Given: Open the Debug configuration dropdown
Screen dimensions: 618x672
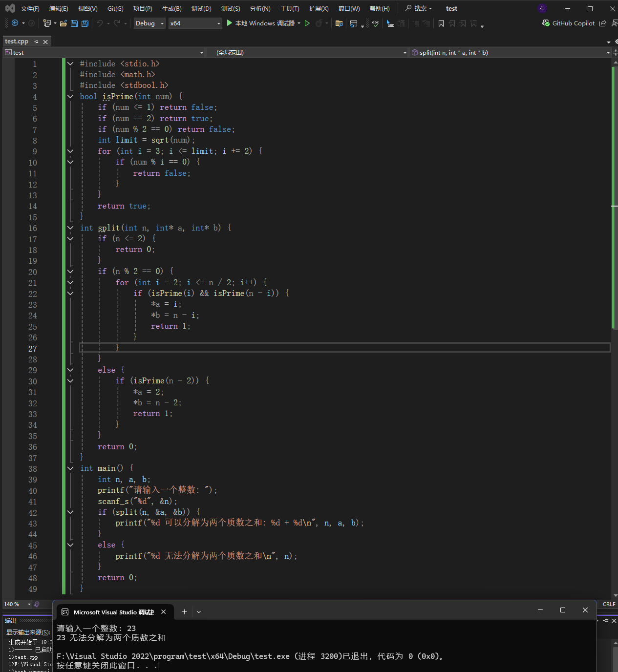Looking at the screenshot, I should pyautogui.click(x=149, y=23).
